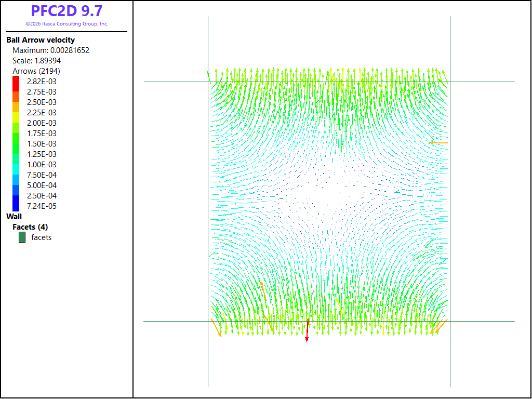Click the Scale: 1.89394 value
Screen dimensions: 532x399
[x=37, y=61]
